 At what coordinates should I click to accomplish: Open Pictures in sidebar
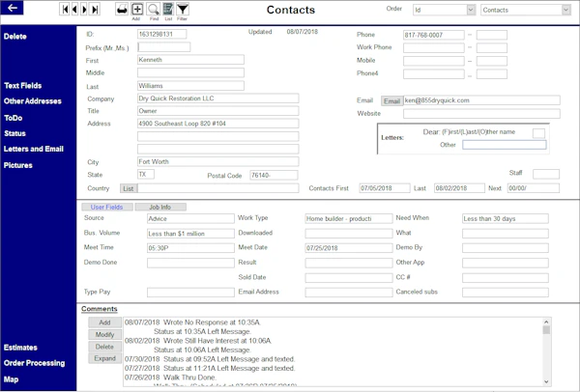[x=18, y=165]
